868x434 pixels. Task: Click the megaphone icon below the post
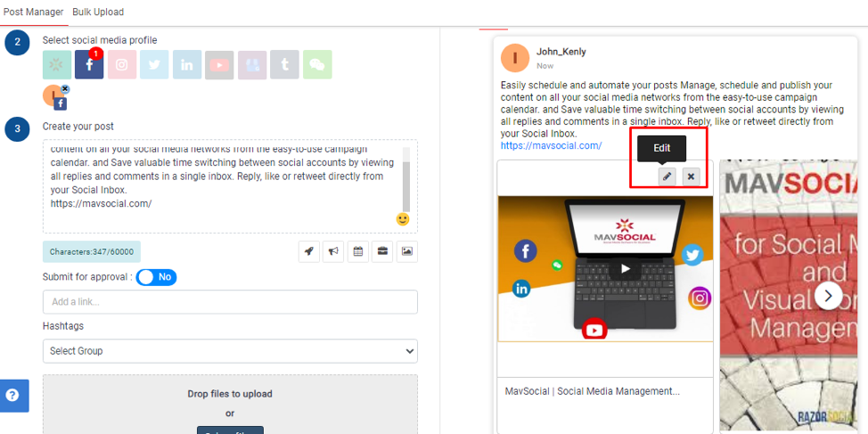pos(333,251)
